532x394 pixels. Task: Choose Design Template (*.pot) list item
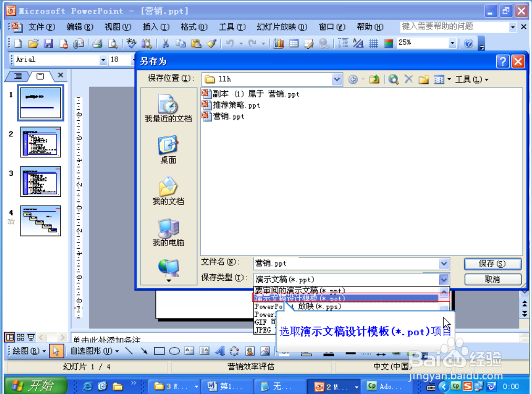click(346, 298)
